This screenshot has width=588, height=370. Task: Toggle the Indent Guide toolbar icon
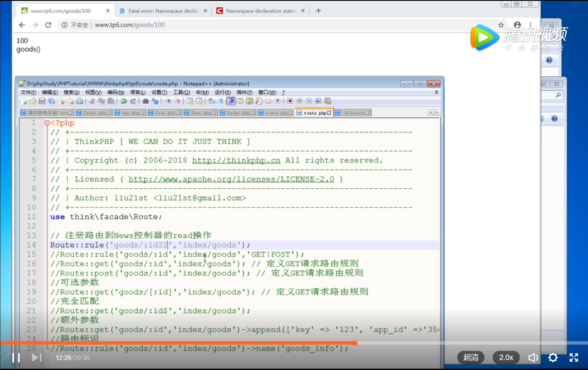[230, 101]
